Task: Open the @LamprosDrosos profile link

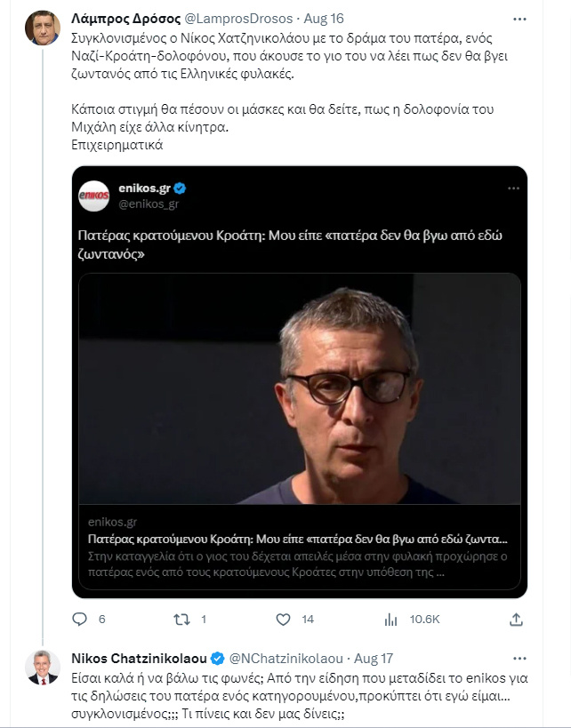Action: tap(240, 14)
